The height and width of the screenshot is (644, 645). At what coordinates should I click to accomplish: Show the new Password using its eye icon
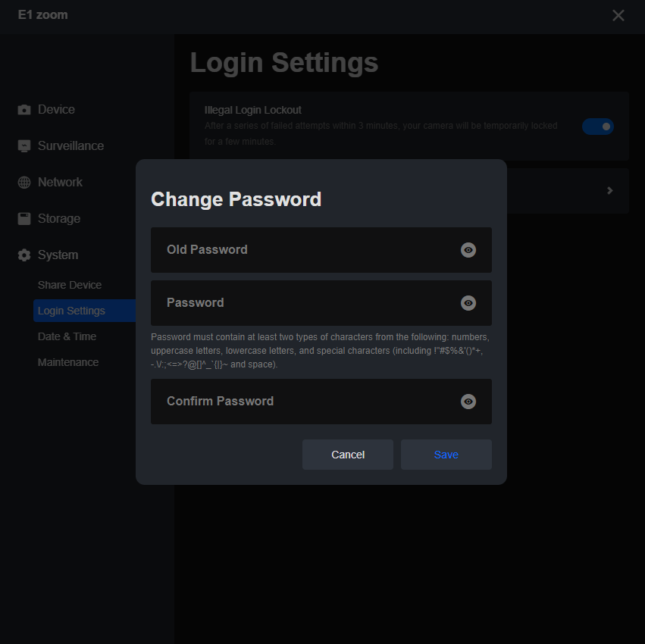click(468, 303)
